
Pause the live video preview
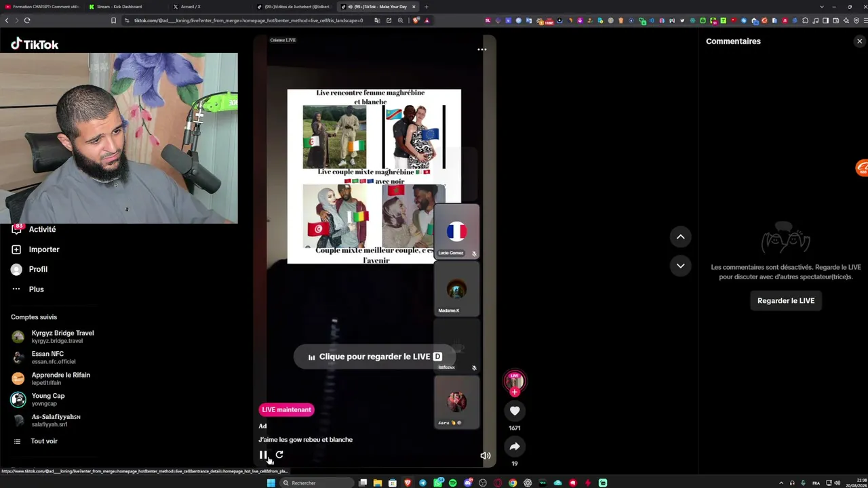[263, 455]
